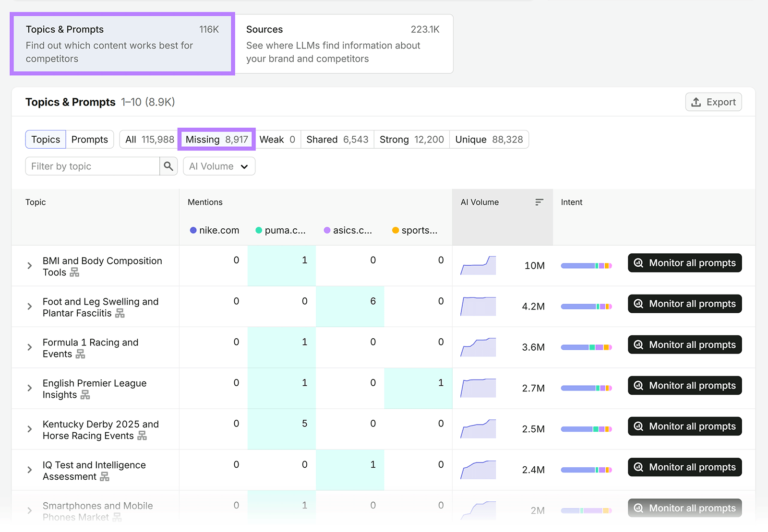This screenshot has width=768, height=532.
Task: Click puma mentions value 5 for Kentucky Derby
Action: pos(304,424)
